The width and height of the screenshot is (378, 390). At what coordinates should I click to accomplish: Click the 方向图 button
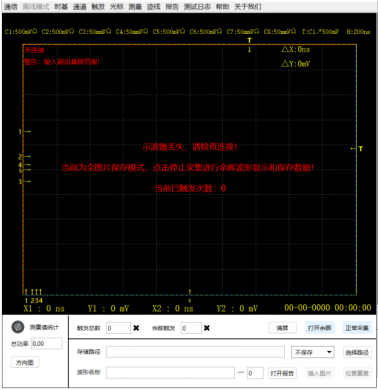[25, 362]
